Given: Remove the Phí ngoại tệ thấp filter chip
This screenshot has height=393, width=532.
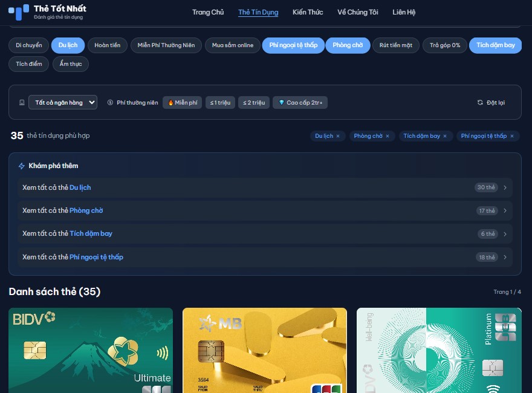Looking at the screenshot, I should [512, 136].
